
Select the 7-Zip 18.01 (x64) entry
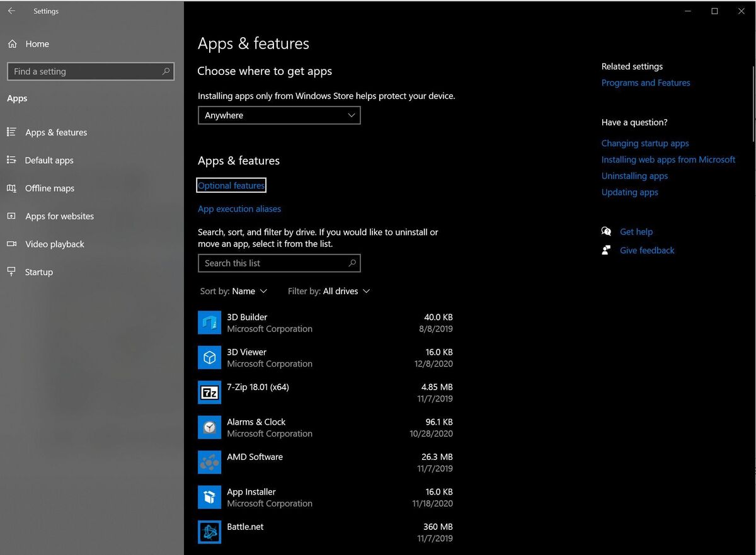[258, 387]
